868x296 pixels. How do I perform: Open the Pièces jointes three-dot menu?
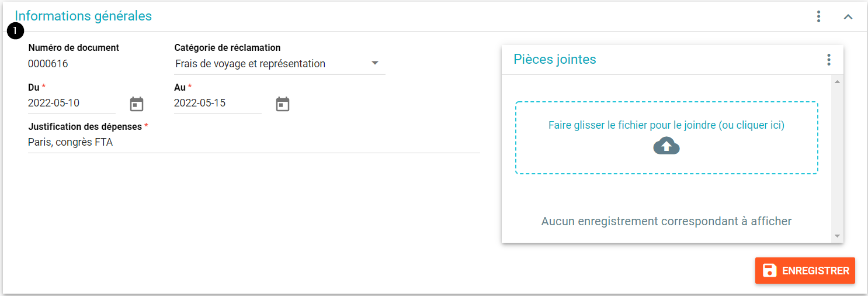click(x=828, y=59)
